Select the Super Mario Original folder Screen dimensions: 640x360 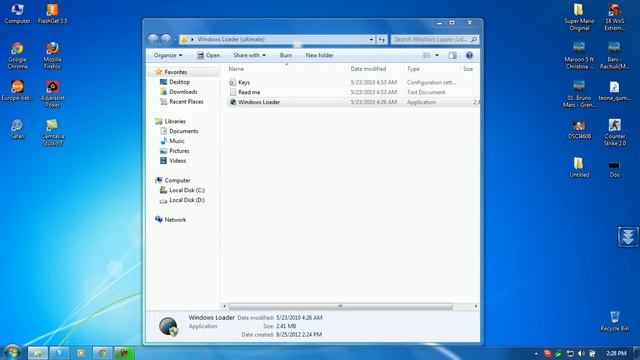(x=579, y=17)
